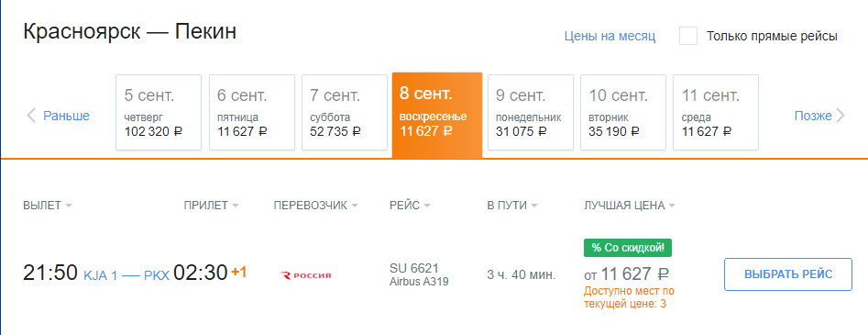
Task: Sort by ПРИЛЕТ column arrow
Action: tap(236, 206)
